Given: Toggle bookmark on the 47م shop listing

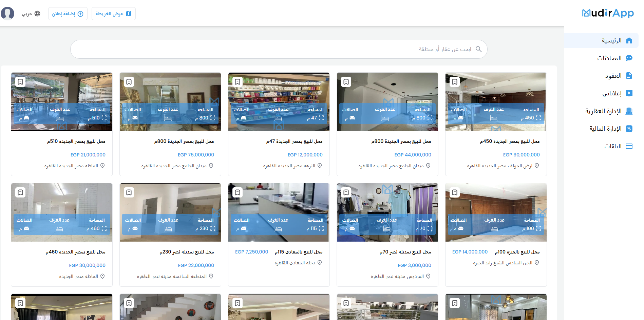Looking at the screenshot, I should pyautogui.click(x=238, y=82).
